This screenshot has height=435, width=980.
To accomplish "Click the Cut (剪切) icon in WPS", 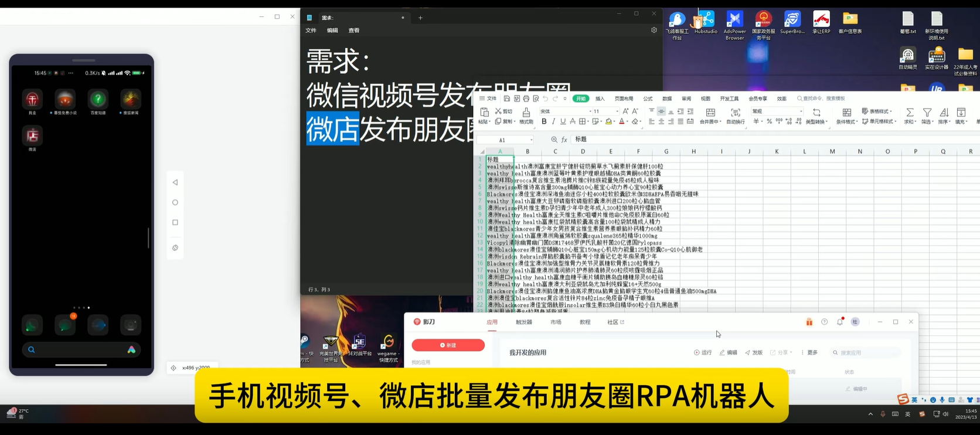I will click(x=498, y=111).
